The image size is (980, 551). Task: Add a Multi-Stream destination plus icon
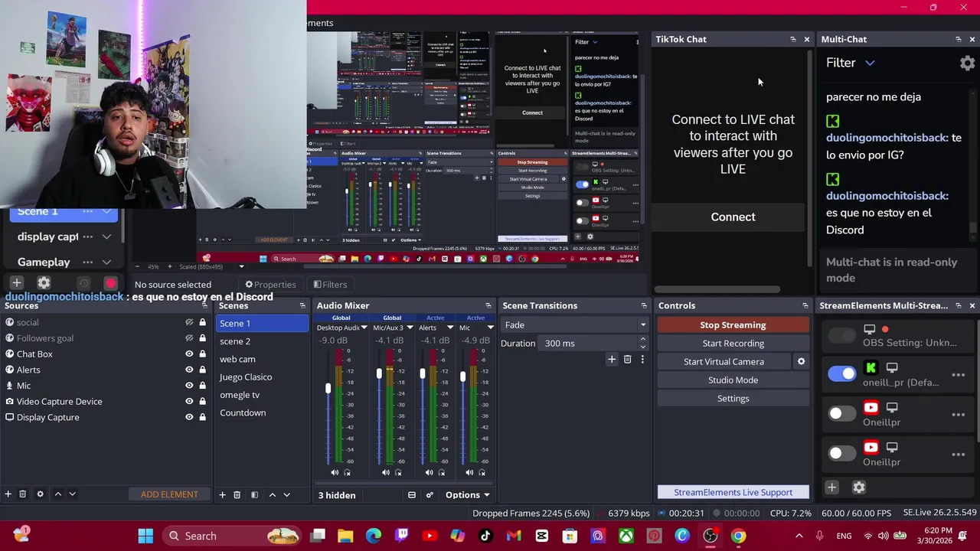tap(832, 487)
